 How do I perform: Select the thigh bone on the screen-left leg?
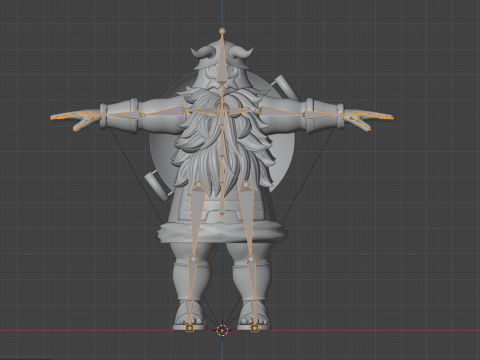(x=196, y=220)
